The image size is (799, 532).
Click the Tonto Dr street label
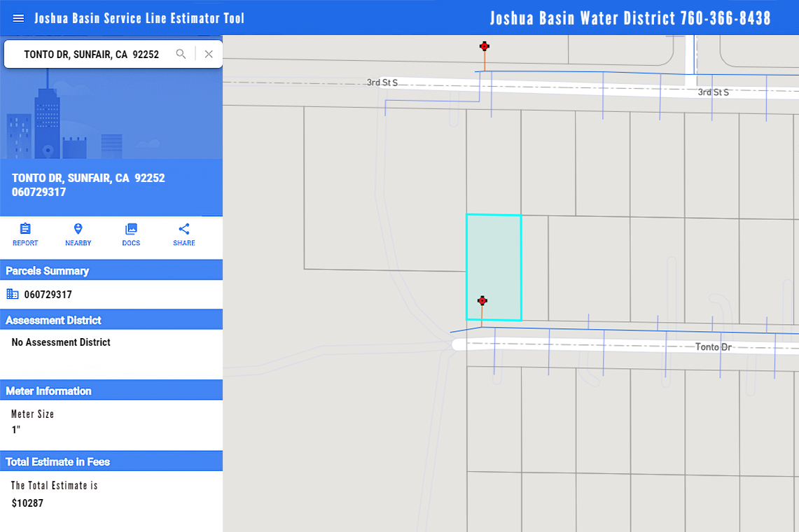click(714, 347)
